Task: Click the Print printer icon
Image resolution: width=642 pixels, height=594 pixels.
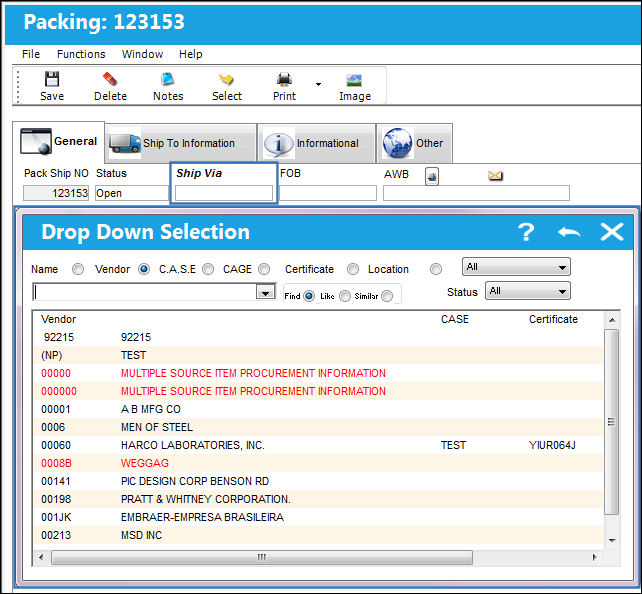Action: click(284, 79)
